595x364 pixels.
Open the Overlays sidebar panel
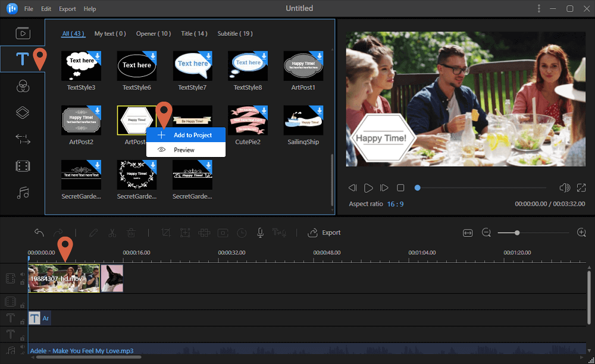click(x=23, y=112)
